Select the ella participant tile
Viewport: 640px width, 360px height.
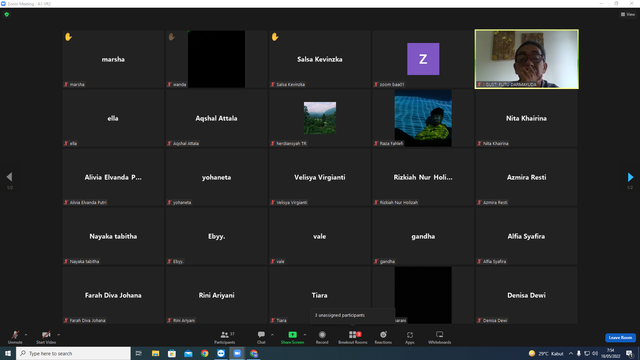pyautogui.click(x=113, y=118)
